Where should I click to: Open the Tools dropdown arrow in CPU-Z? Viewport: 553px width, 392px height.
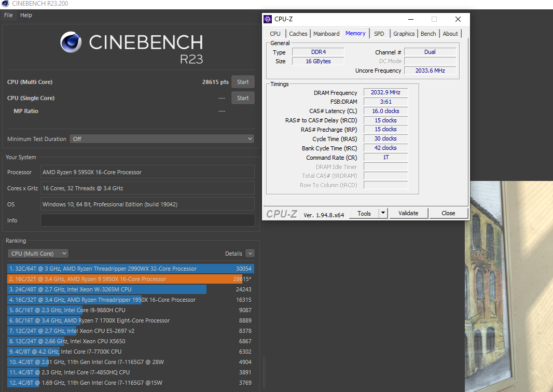[383, 213]
